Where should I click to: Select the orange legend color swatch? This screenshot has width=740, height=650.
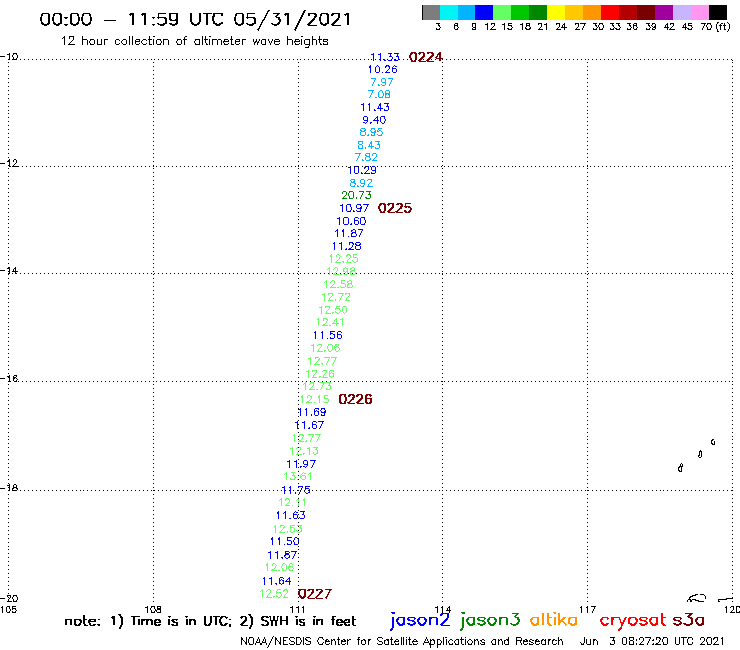[592, 12]
